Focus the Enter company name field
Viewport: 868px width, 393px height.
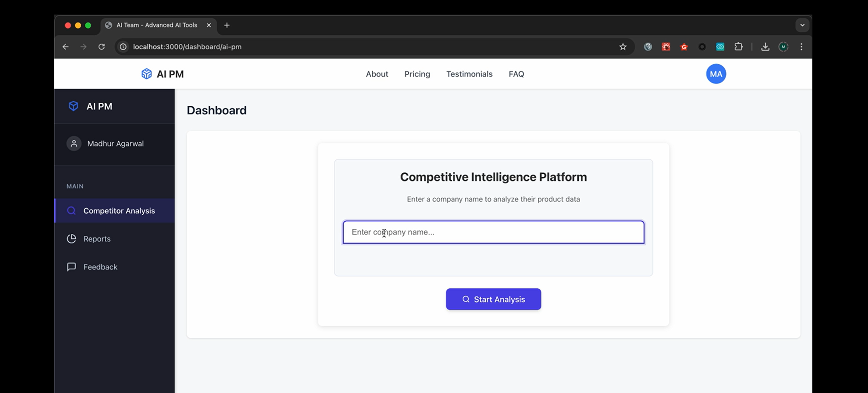click(x=494, y=232)
